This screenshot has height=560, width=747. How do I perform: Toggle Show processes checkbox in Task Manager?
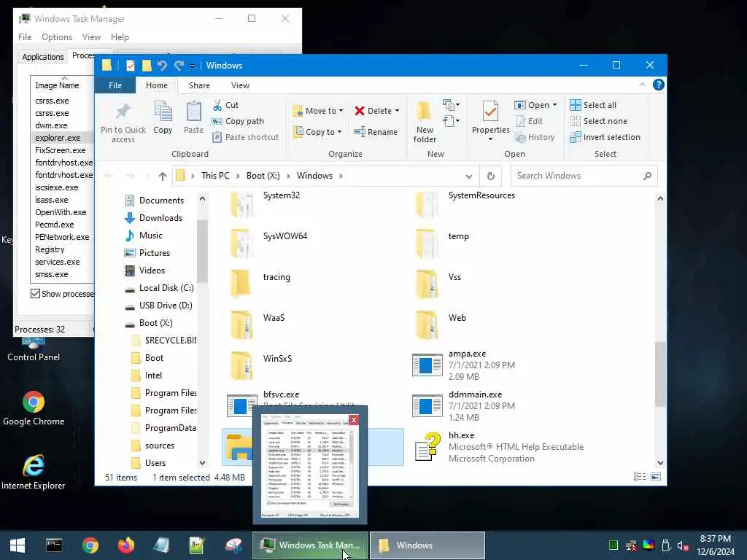[x=35, y=293]
